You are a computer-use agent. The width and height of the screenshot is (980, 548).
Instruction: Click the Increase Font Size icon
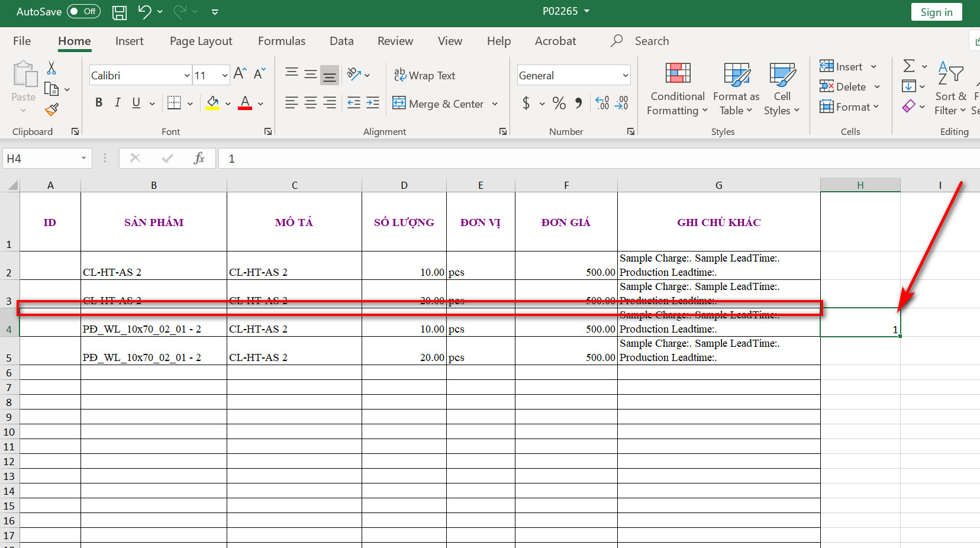tap(240, 74)
